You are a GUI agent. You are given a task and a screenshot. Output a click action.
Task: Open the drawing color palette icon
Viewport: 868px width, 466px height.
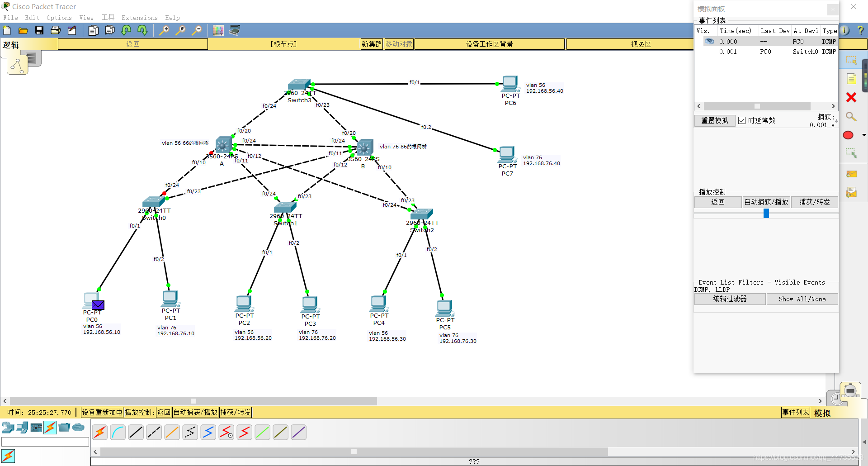point(218,30)
